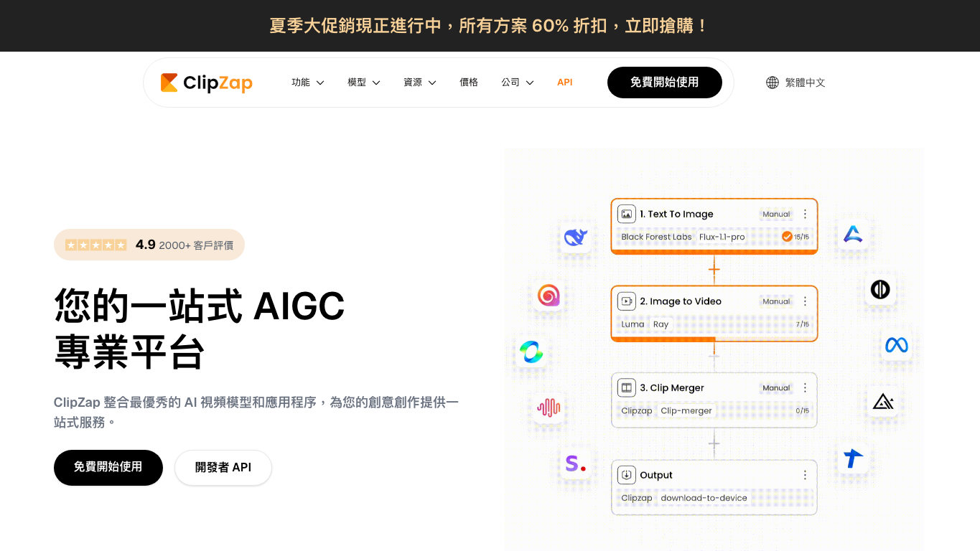Click Text To Image orange progress bar

714,252
